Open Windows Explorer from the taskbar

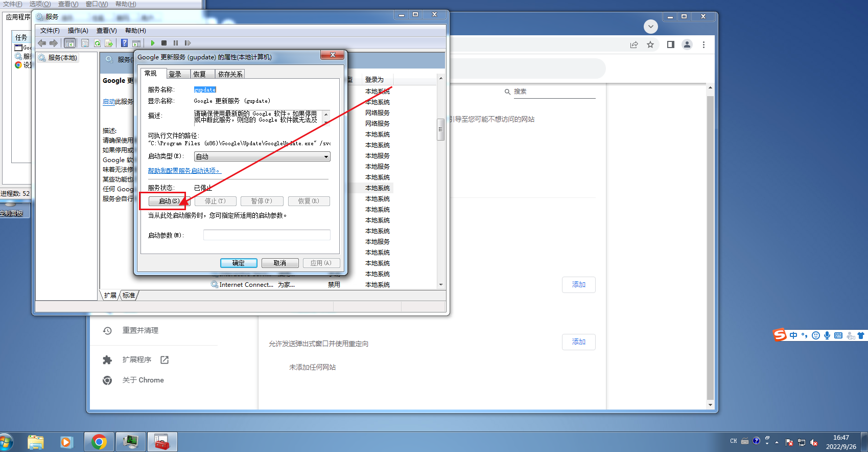36,442
